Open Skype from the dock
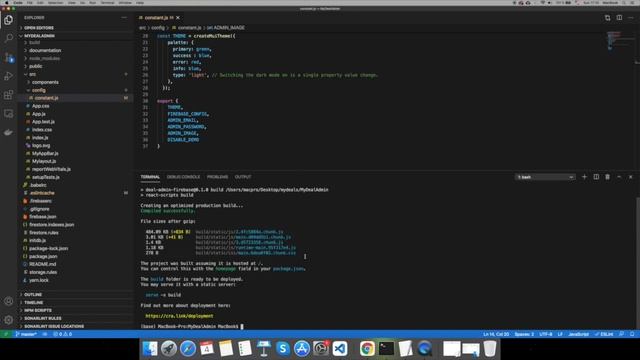Viewport: 640px width, 360px height. pos(282,349)
